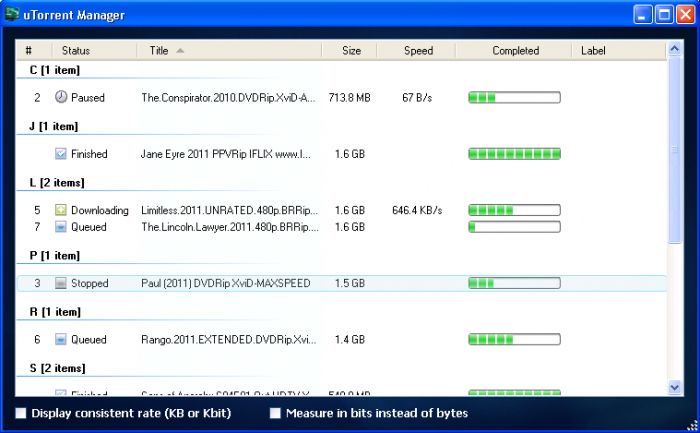Viewport: 700px width, 433px height.
Task: Click queue number 6 in Rango row
Action: (37, 339)
